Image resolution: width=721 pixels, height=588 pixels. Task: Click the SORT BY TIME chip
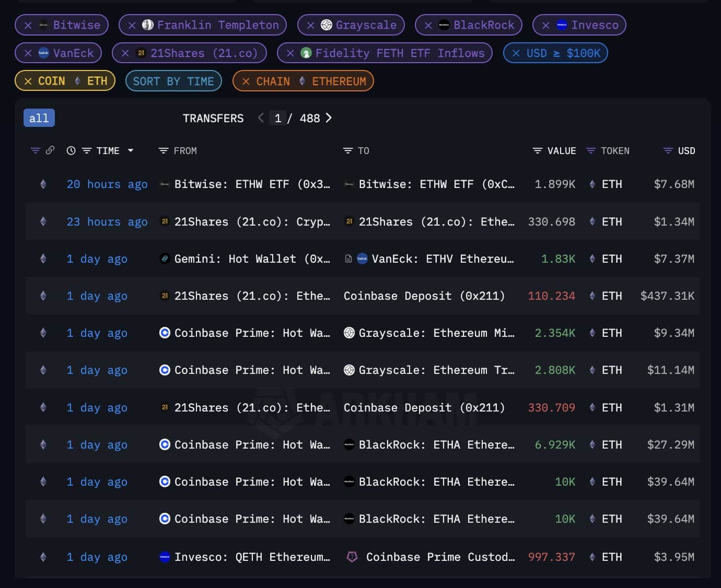coord(173,81)
